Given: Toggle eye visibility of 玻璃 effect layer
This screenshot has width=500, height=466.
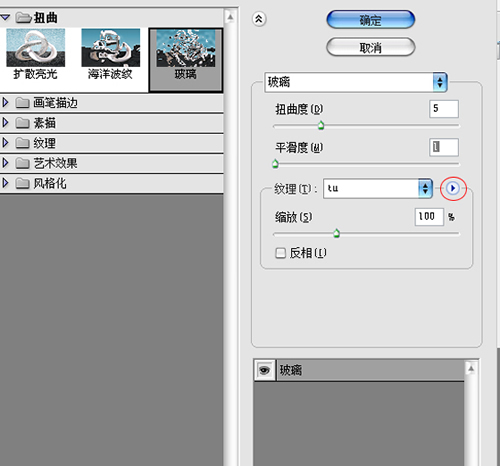Looking at the screenshot, I should 265,370.
